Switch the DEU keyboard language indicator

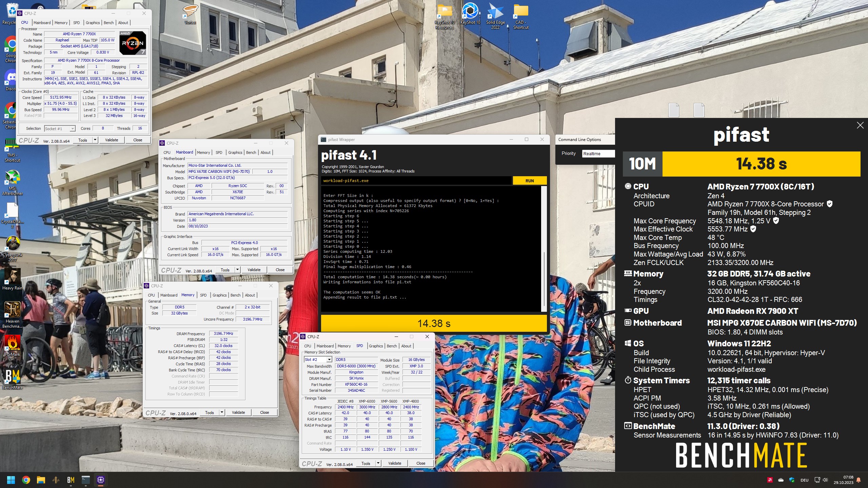point(804,480)
